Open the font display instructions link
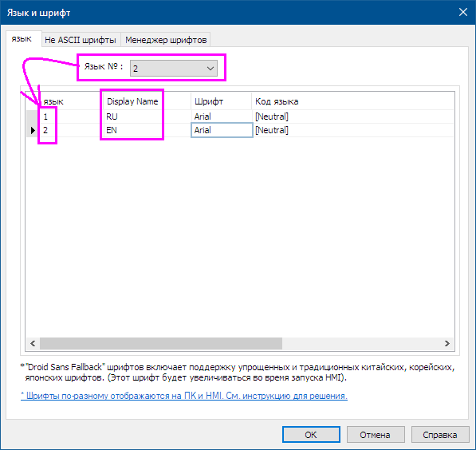The height and width of the screenshot is (450, 476). [x=184, y=396]
